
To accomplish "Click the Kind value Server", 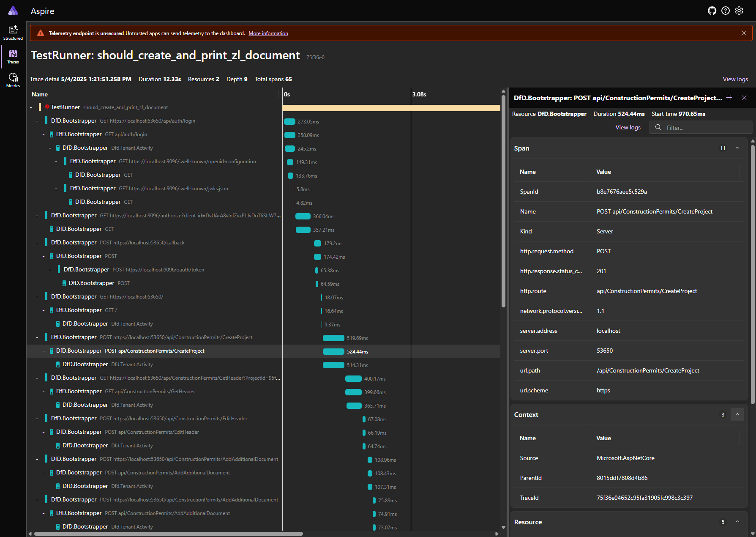I will tap(605, 231).
